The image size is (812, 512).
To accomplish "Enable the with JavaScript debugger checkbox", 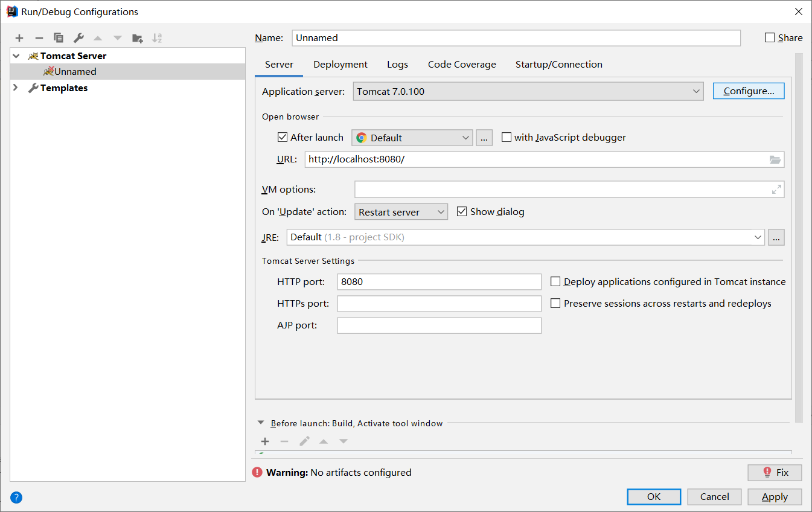I will pos(507,137).
